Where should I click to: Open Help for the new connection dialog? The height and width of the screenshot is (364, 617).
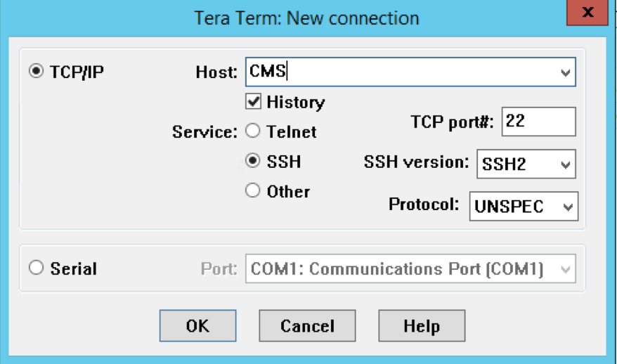point(422,326)
